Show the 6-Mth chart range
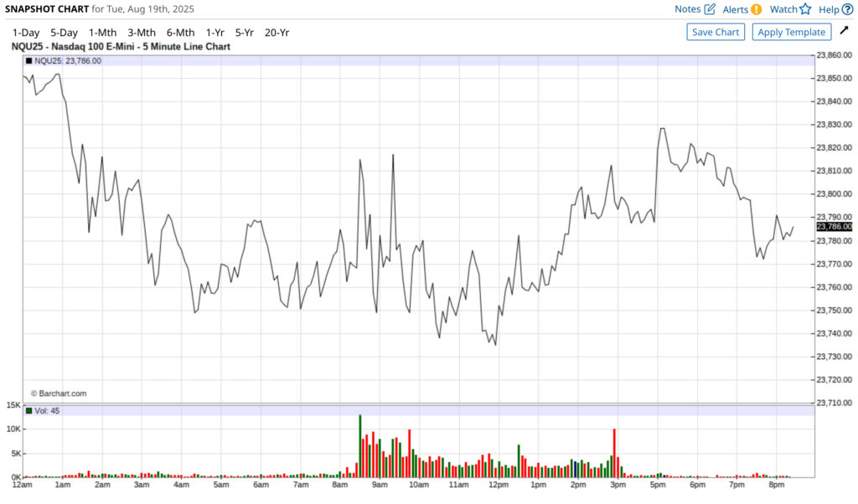858x504 pixels. [x=180, y=33]
